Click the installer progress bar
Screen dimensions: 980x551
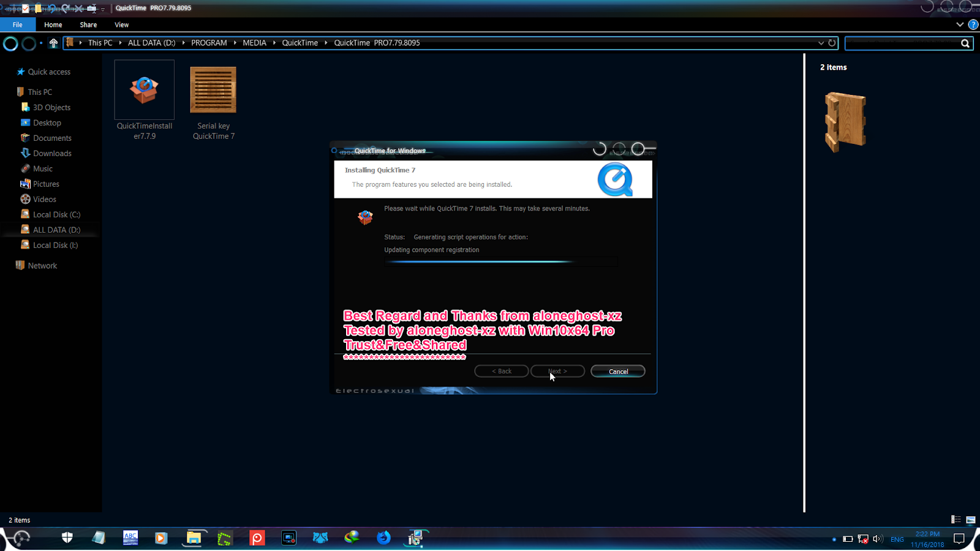[x=501, y=262]
